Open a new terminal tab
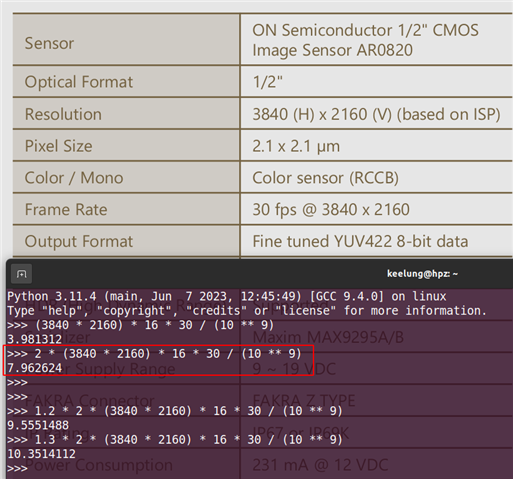 (x=22, y=274)
